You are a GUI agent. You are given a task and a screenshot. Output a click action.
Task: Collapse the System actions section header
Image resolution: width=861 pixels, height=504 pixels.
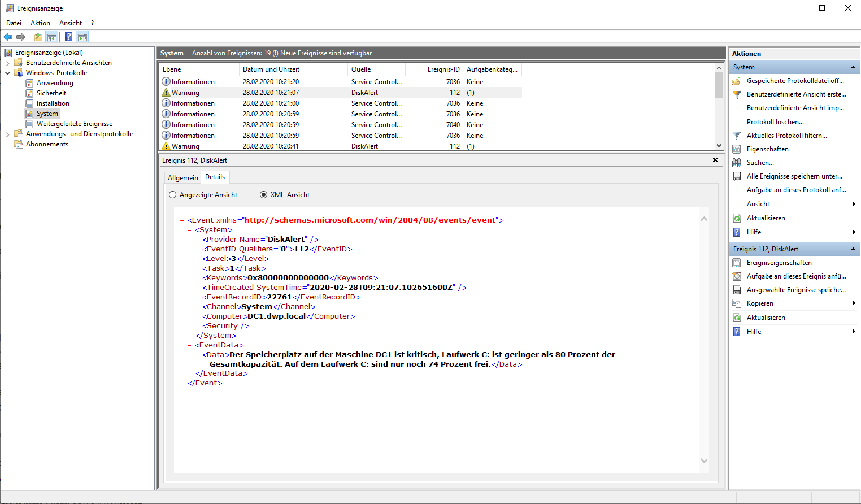853,67
